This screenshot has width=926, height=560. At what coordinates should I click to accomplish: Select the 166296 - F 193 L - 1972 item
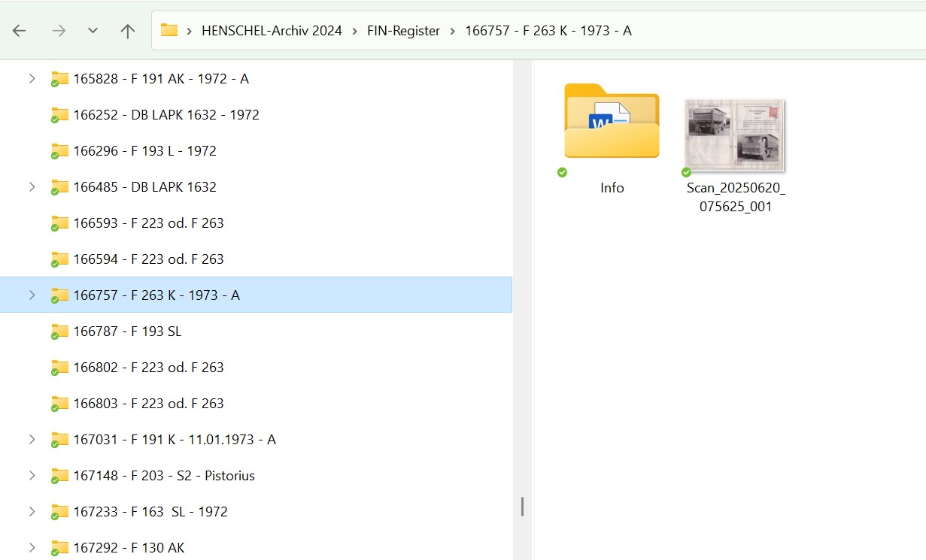pyautogui.click(x=144, y=151)
